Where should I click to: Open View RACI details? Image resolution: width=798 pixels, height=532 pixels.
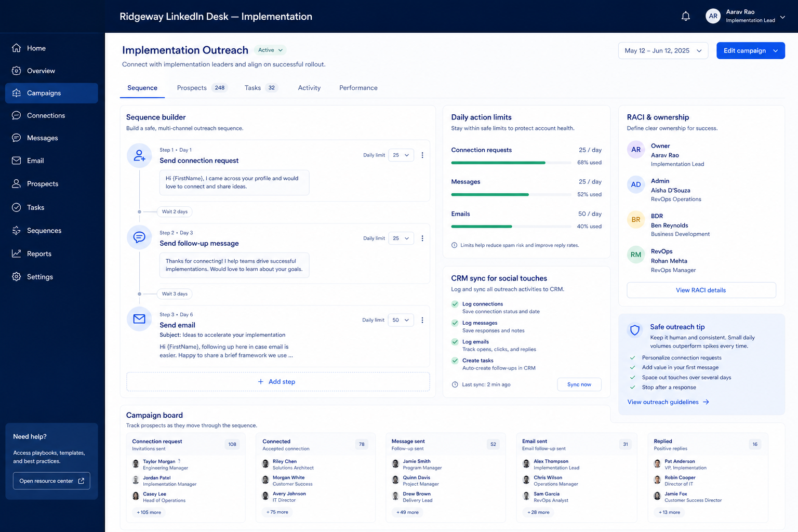(701, 290)
